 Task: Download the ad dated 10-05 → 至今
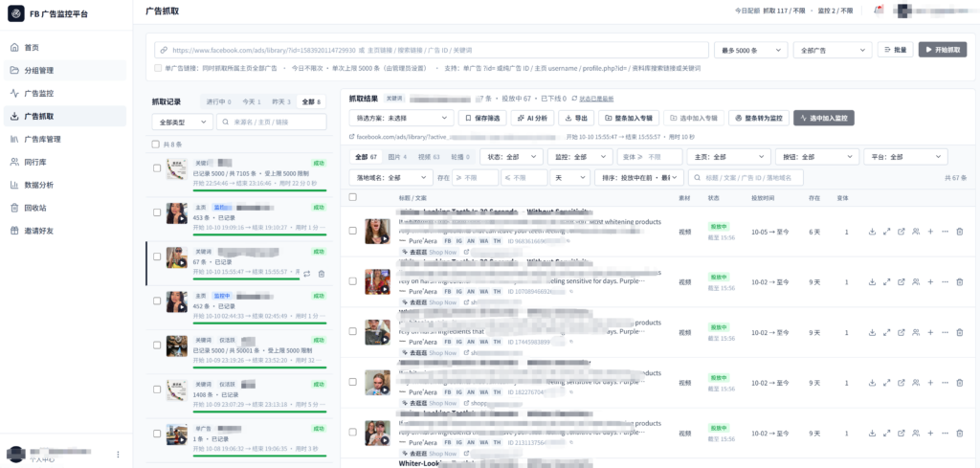(872, 232)
